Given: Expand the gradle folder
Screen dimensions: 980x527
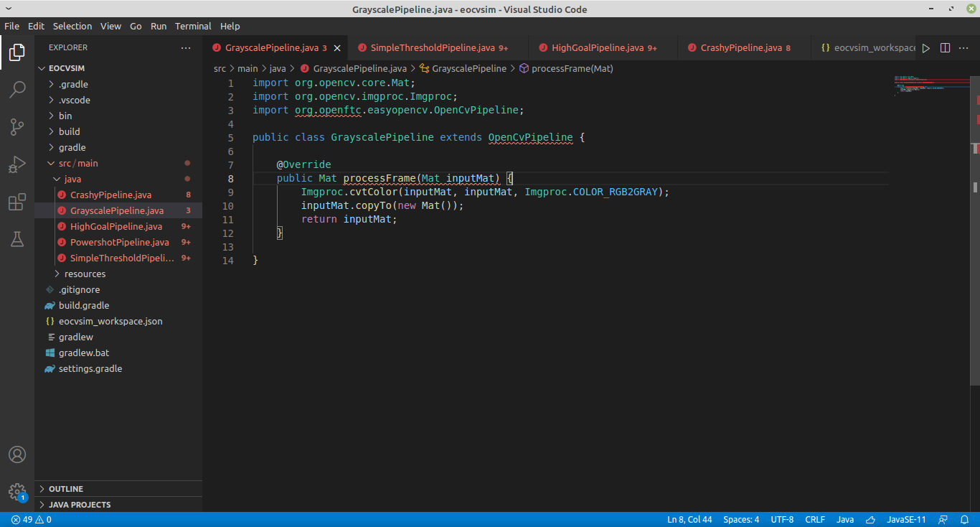Looking at the screenshot, I should coord(51,147).
